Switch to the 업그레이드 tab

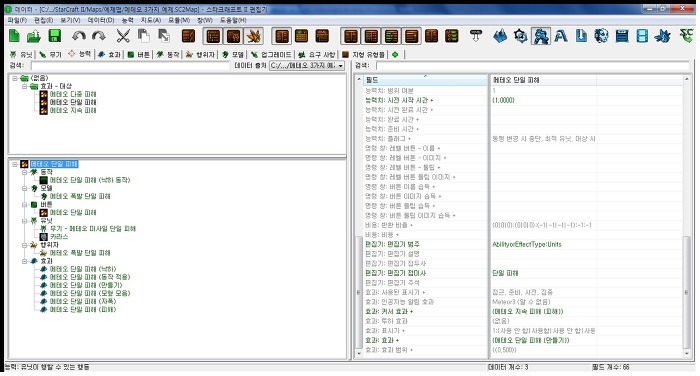(x=271, y=54)
